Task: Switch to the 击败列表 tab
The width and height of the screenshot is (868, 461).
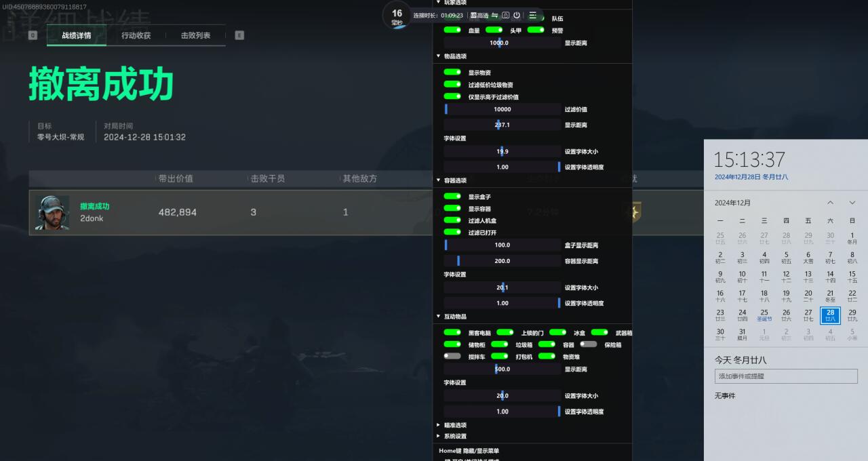Action: tap(195, 35)
